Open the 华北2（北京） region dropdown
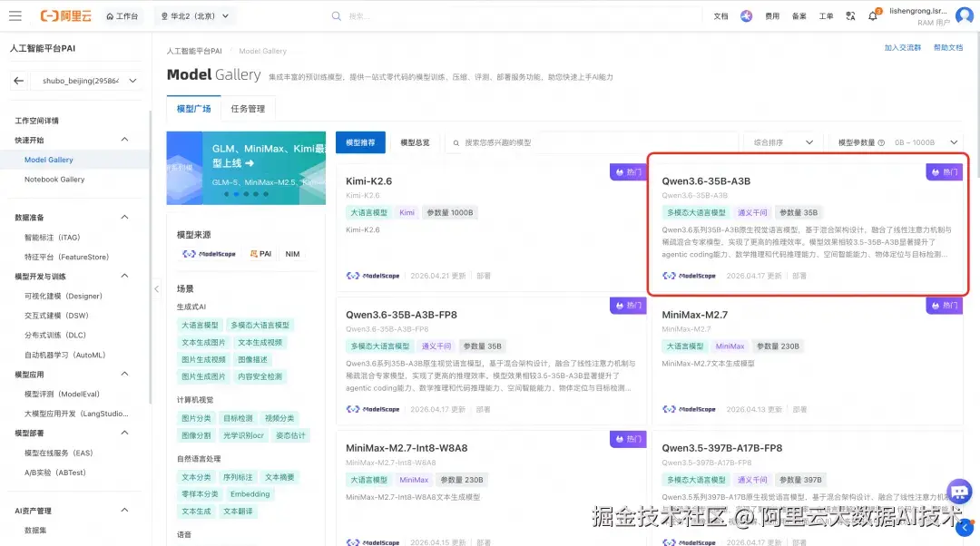This screenshot has height=546, width=980. click(x=195, y=16)
